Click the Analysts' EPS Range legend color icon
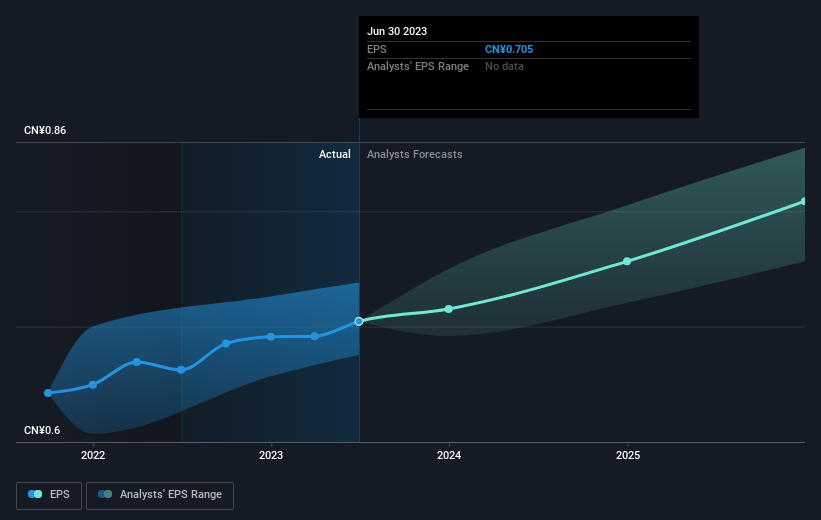 click(105, 494)
